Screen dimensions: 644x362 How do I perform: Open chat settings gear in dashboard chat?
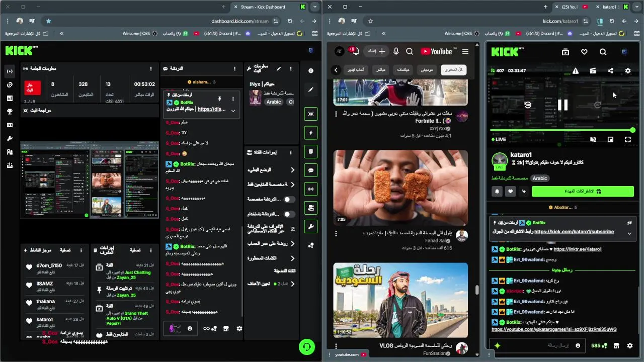pos(239,328)
